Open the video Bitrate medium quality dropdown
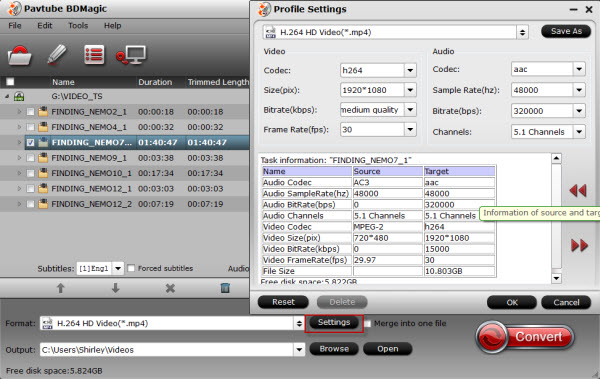600x379 pixels. pos(410,110)
